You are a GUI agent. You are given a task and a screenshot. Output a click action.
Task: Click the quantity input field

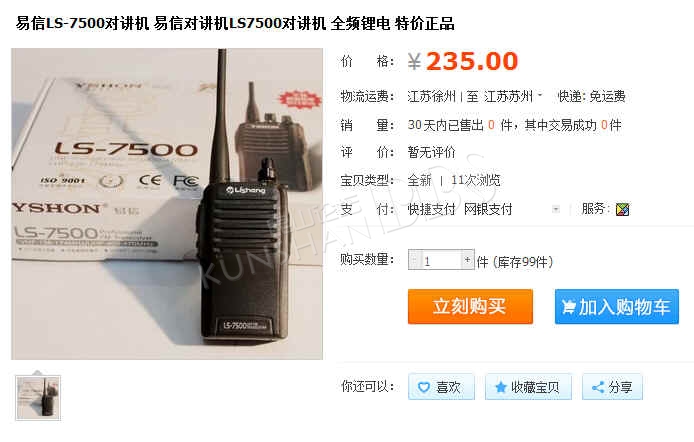(441, 260)
